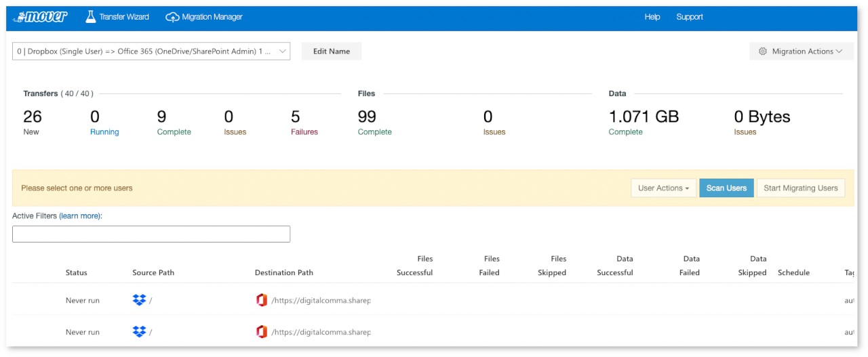Sort by Files Skipped column header

(552, 266)
